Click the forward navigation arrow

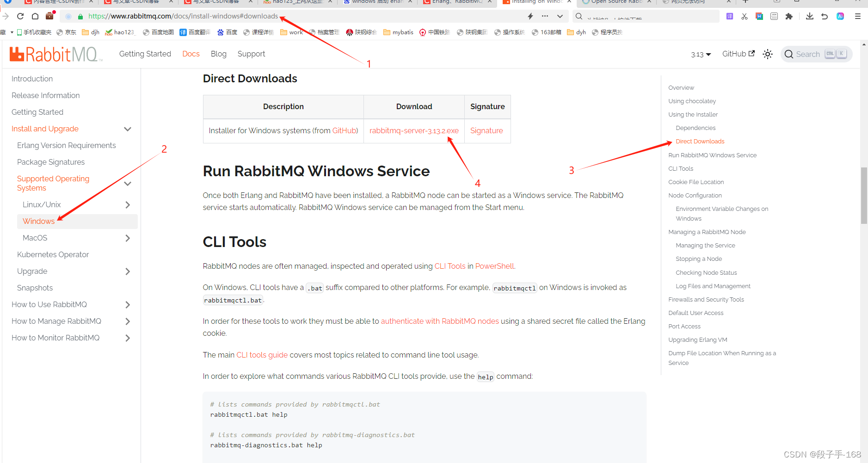6,16
